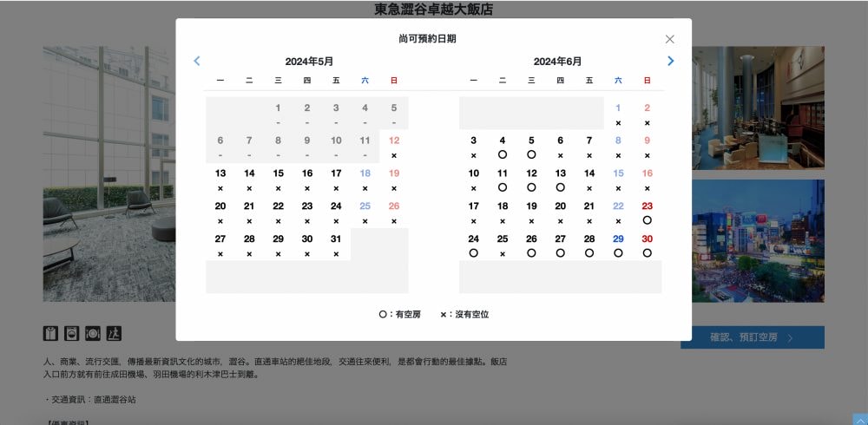Select June 11 available date
The image size is (868, 425).
pos(502,180)
